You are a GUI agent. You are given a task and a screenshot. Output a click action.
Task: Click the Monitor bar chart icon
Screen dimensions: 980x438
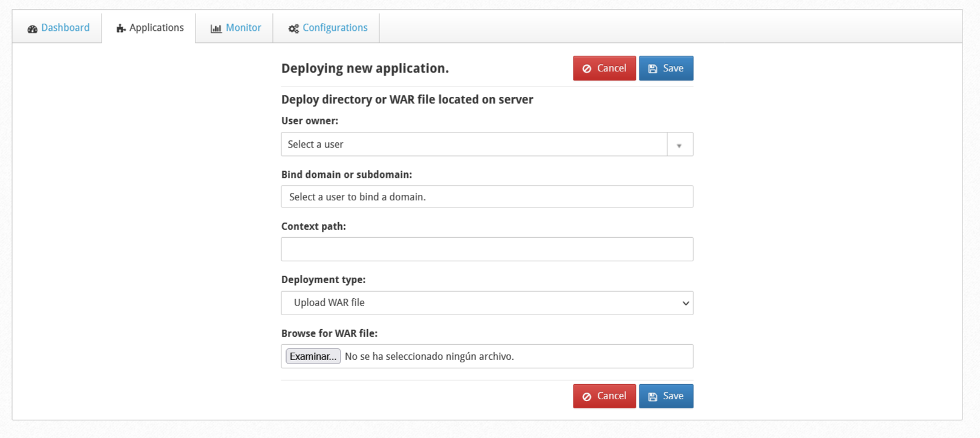coord(216,28)
